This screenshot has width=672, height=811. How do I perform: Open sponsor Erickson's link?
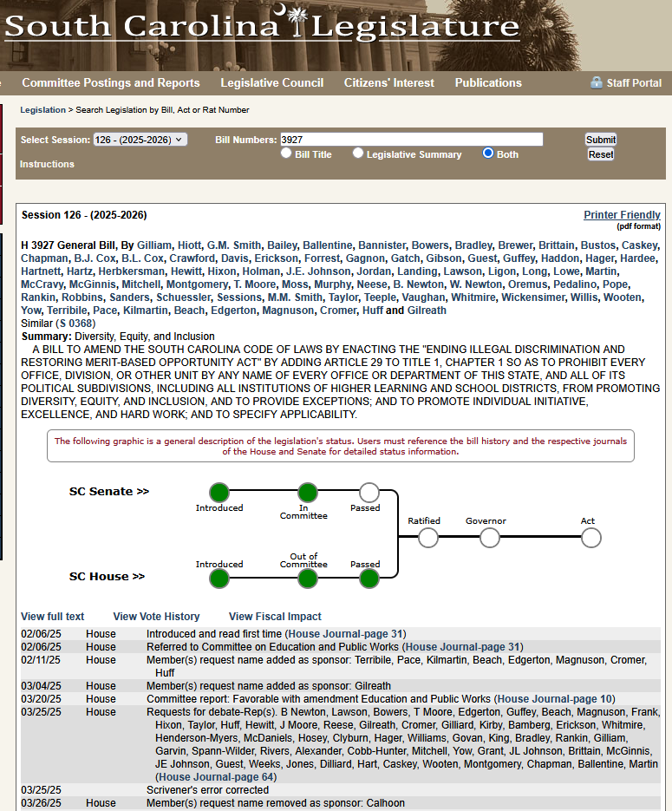click(277, 258)
